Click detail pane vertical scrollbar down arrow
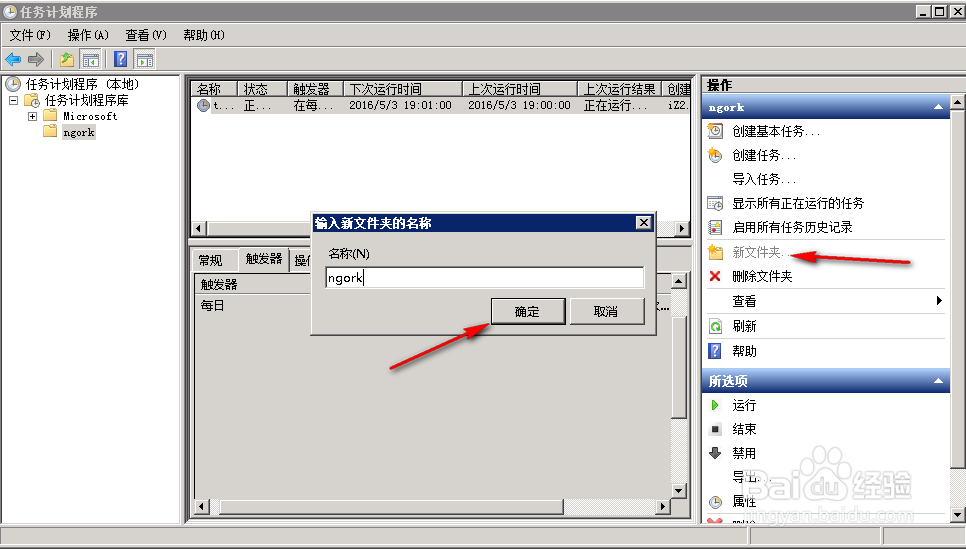The height and width of the screenshot is (549, 966). 678,491
